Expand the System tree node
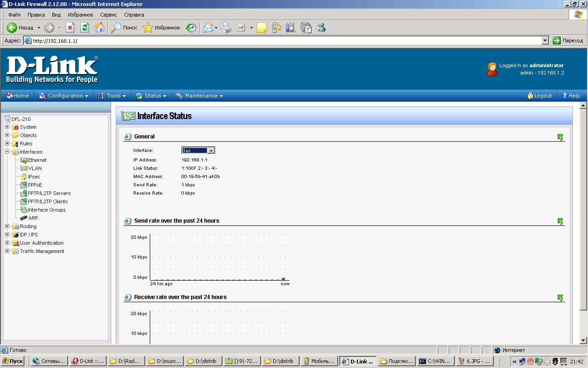This screenshot has height=368, width=588. [7, 127]
